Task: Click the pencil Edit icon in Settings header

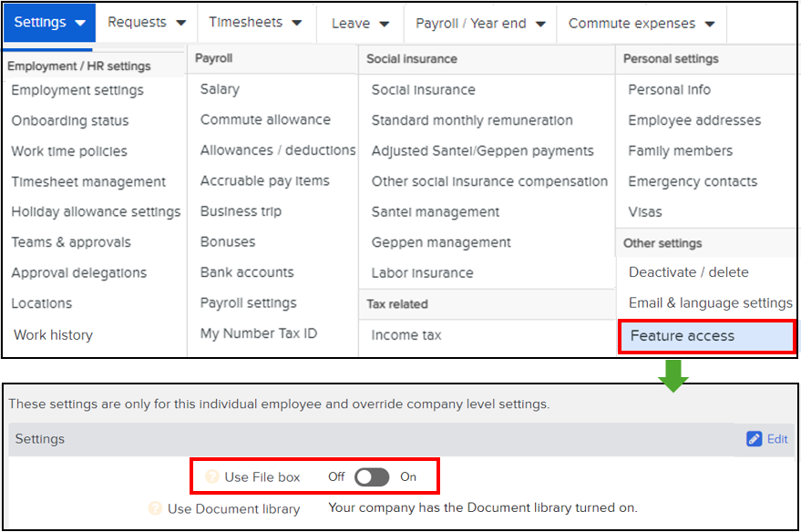Action: 754,439
